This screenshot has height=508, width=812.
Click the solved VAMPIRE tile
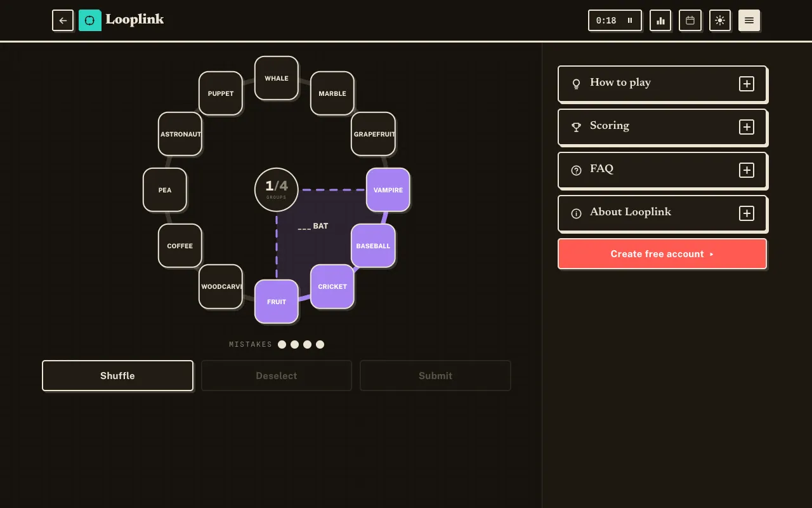pyautogui.click(x=388, y=190)
